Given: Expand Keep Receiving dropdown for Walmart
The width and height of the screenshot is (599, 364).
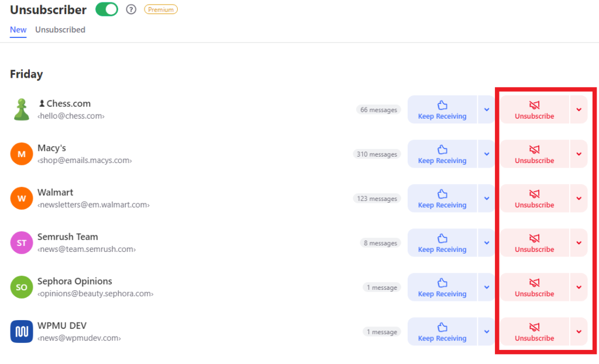Looking at the screenshot, I should (x=487, y=199).
